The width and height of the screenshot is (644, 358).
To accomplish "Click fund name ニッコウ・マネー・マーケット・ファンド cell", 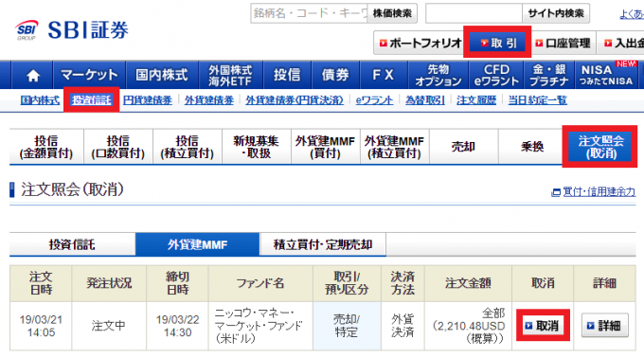I will pos(260,326).
